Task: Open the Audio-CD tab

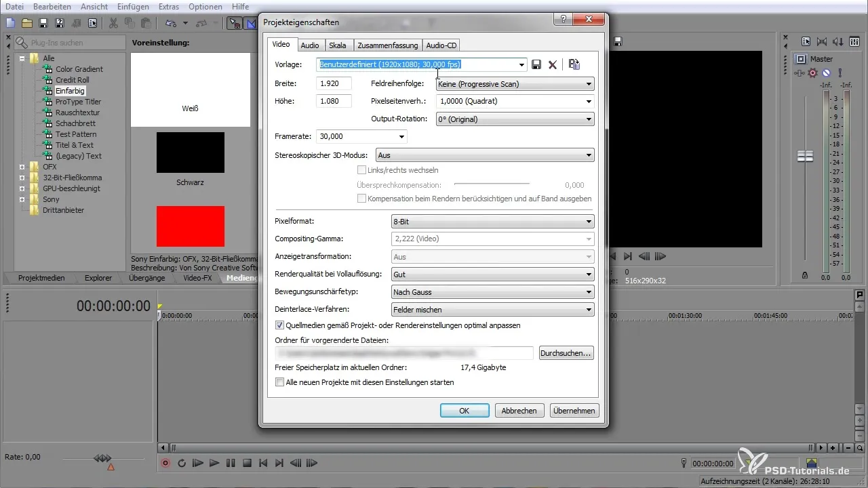Action: (441, 45)
